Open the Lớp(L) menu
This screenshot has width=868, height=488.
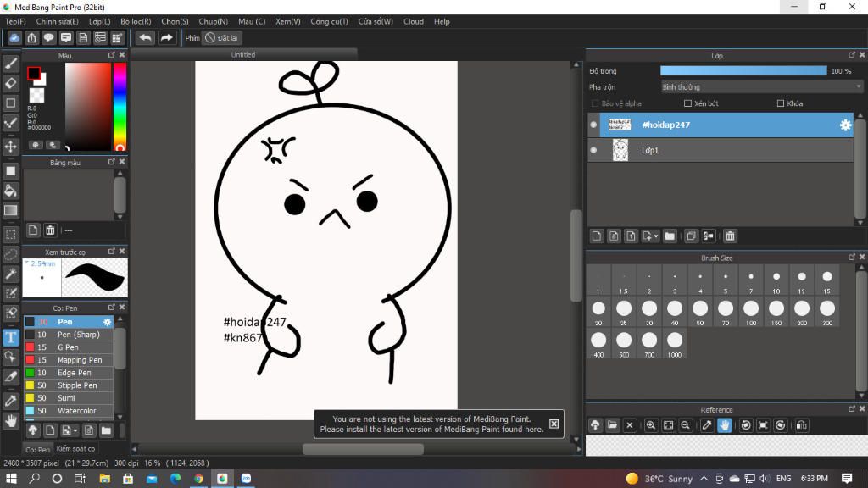pyautogui.click(x=100, y=21)
